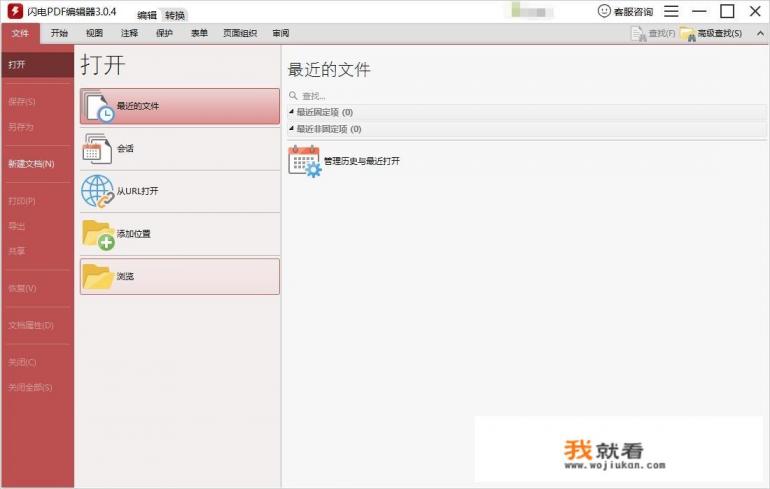Open the 注释 ribbon tab

[129, 33]
